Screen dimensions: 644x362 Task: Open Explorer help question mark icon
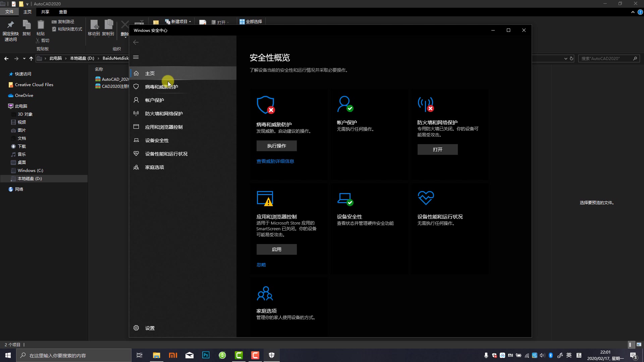[x=640, y=12]
